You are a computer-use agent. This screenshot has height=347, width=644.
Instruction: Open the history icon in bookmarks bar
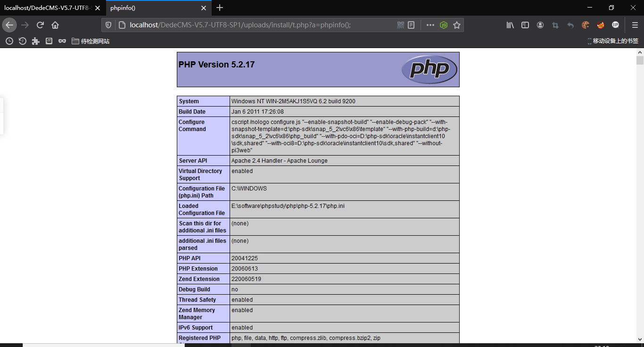(x=22, y=41)
